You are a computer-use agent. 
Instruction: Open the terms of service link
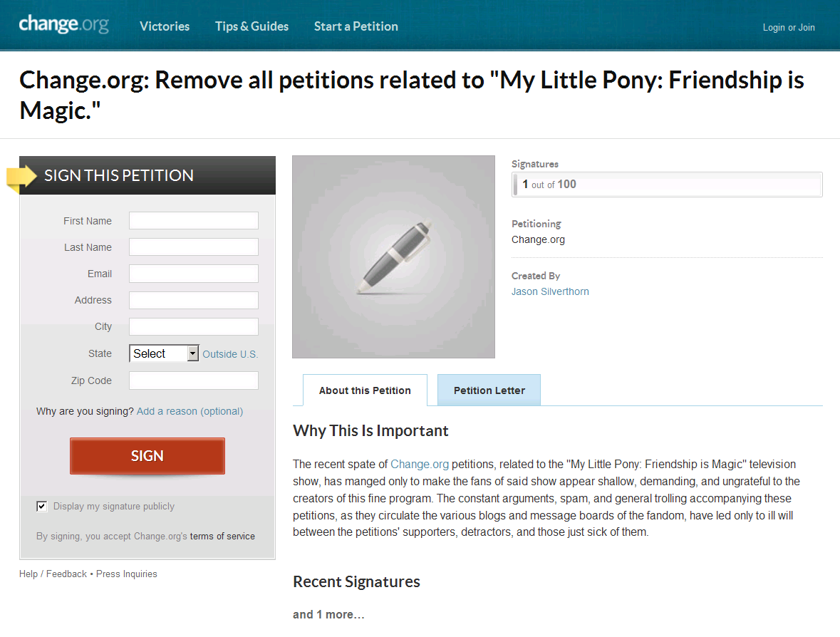222,537
